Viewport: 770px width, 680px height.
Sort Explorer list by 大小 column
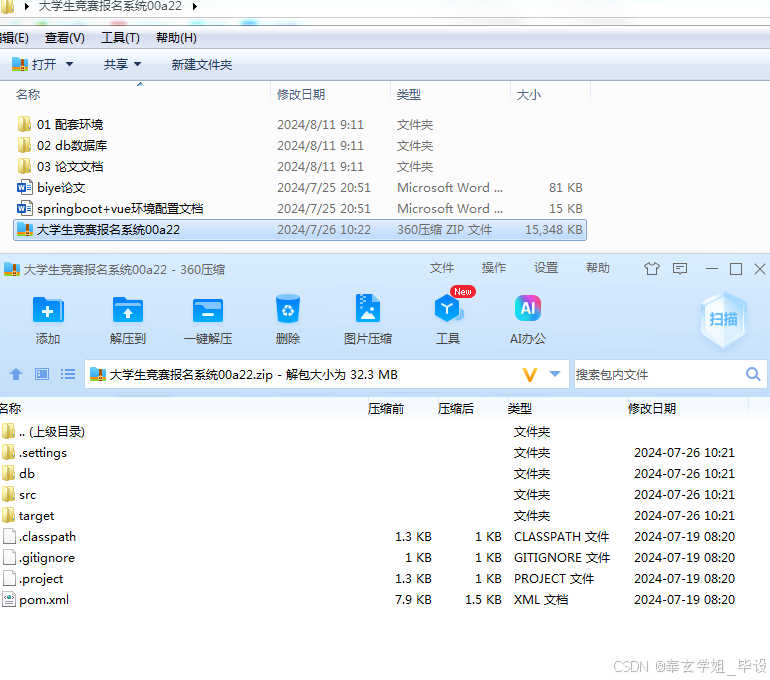[529, 95]
